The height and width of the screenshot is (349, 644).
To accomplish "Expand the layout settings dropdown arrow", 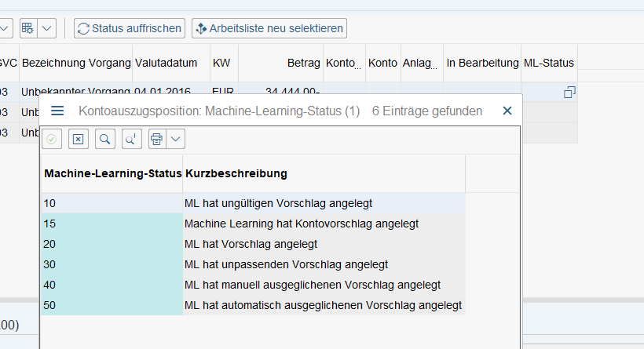I will click(47, 28).
